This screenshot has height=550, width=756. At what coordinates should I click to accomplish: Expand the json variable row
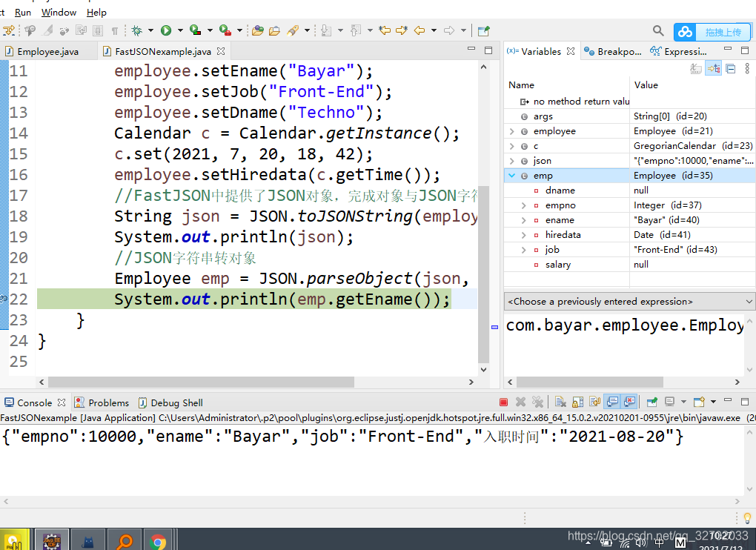click(511, 161)
